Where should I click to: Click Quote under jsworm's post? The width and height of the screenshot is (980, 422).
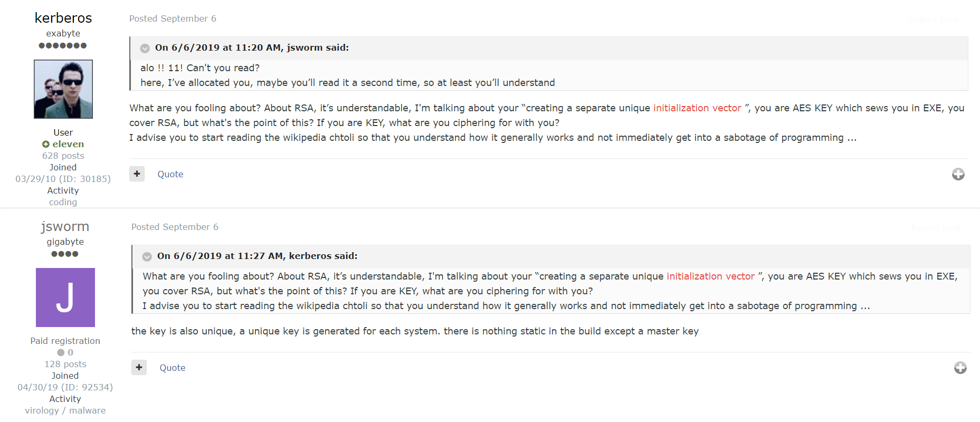[172, 367]
